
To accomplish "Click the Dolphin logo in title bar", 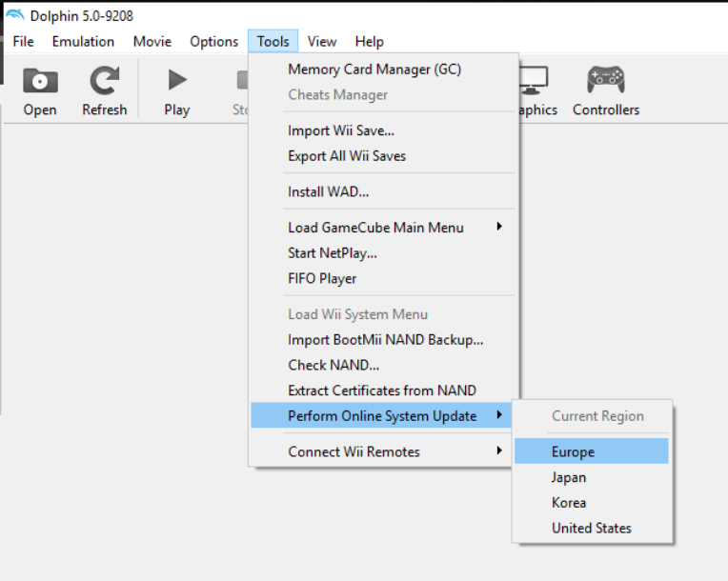I will coord(15,15).
